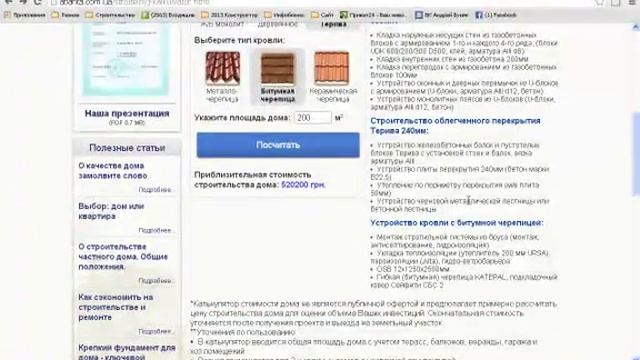This screenshot has width=640, height=360.
Task: Click Подробнее under О строительстве частного дома
Action: 156,281
